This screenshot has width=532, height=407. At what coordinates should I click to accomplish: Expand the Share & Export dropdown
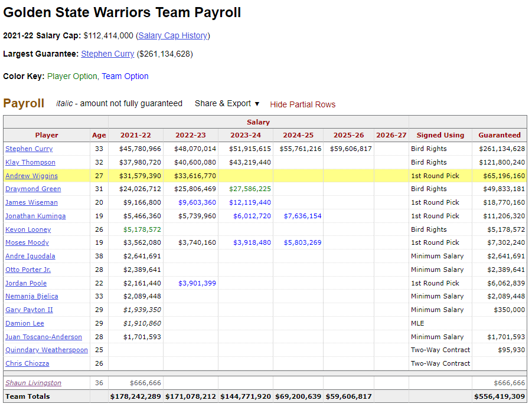227,104
